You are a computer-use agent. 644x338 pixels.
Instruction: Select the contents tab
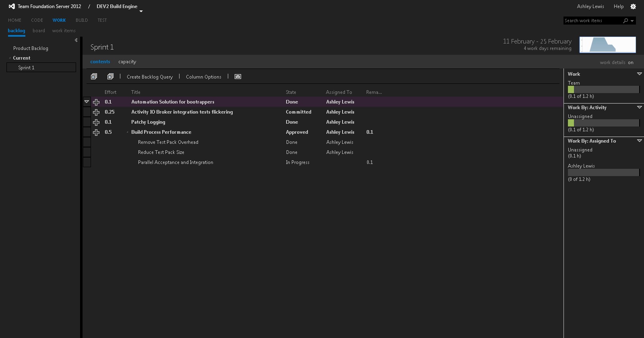point(100,62)
